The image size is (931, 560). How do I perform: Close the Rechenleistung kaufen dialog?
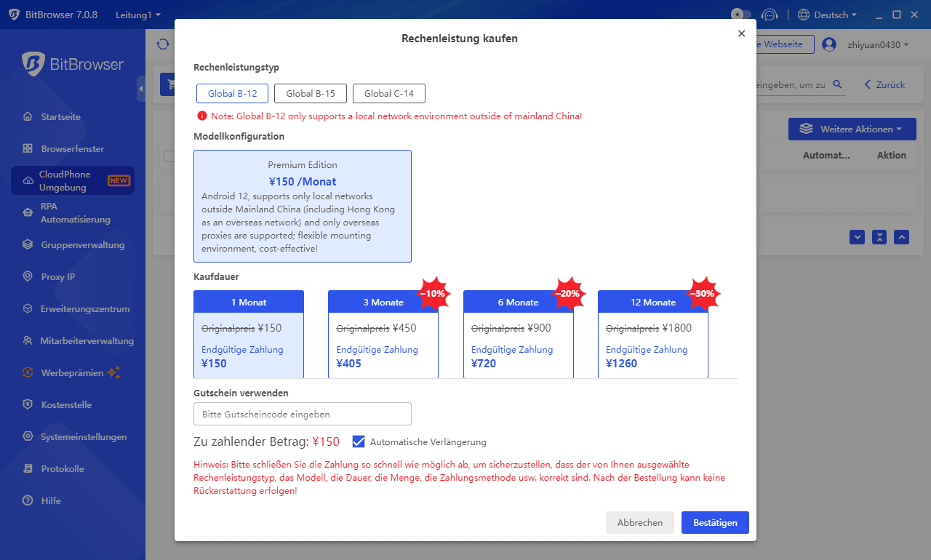[741, 33]
